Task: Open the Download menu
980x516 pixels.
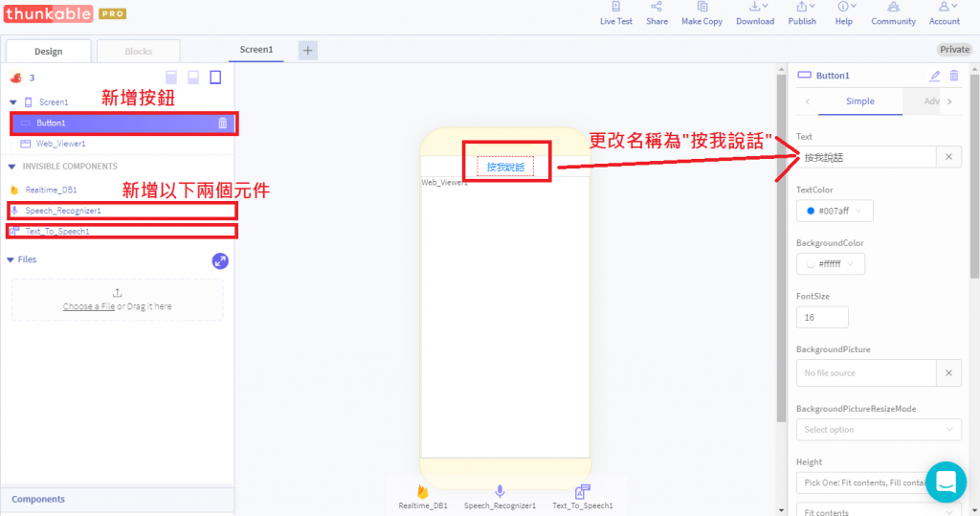Action: point(755,13)
